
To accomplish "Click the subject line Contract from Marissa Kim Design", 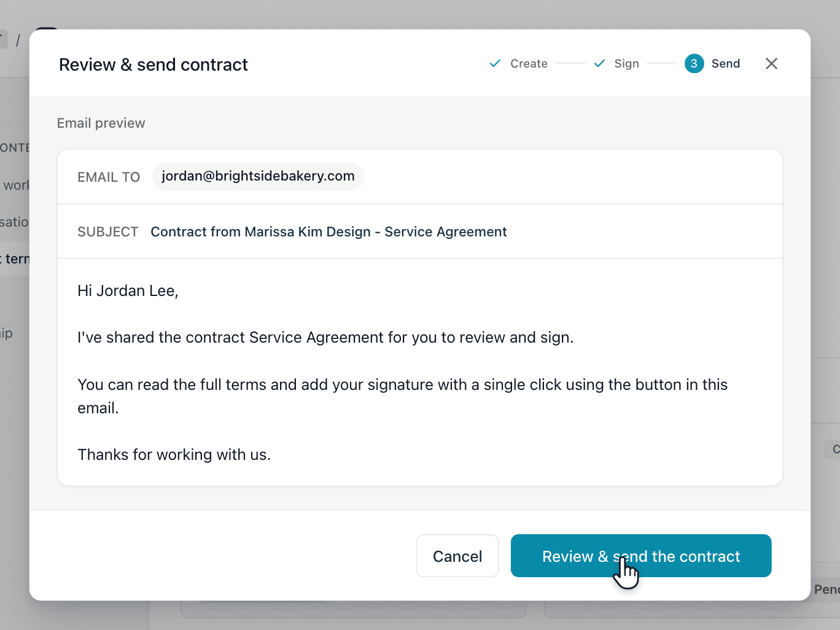I will point(329,231).
